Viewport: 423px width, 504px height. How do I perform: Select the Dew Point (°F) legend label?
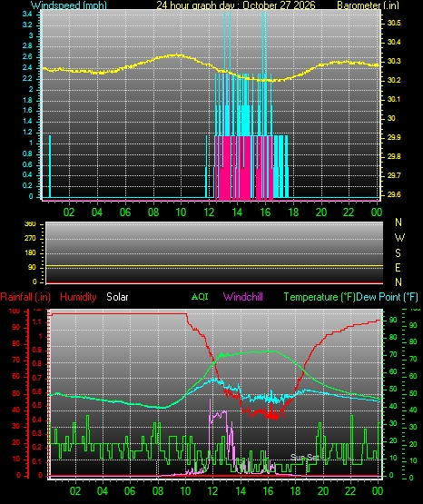[x=388, y=297]
